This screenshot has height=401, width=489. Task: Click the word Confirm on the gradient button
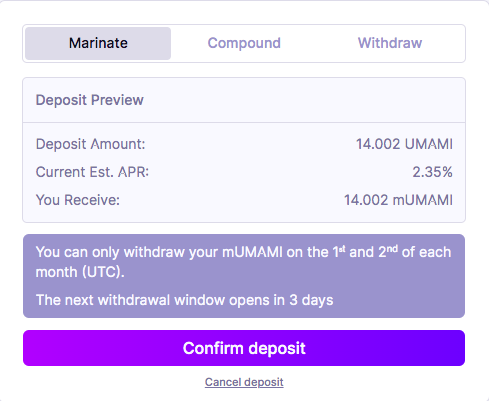(213, 348)
